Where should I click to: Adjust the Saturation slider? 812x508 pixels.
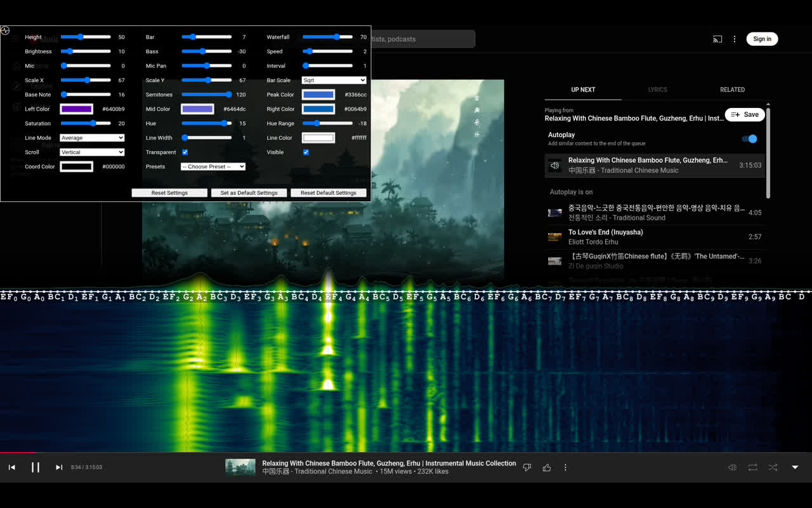86,123
